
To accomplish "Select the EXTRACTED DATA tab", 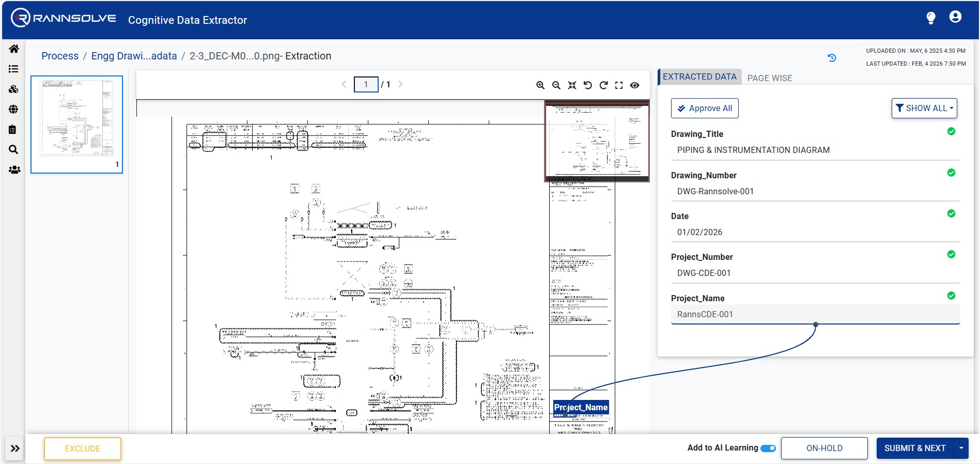I will coord(699,77).
